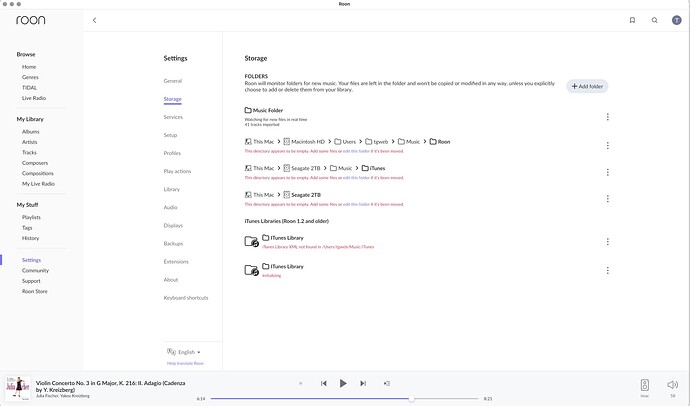This screenshot has height=406, width=690.
Task: Open Services settings
Action: tap(173, 117)
